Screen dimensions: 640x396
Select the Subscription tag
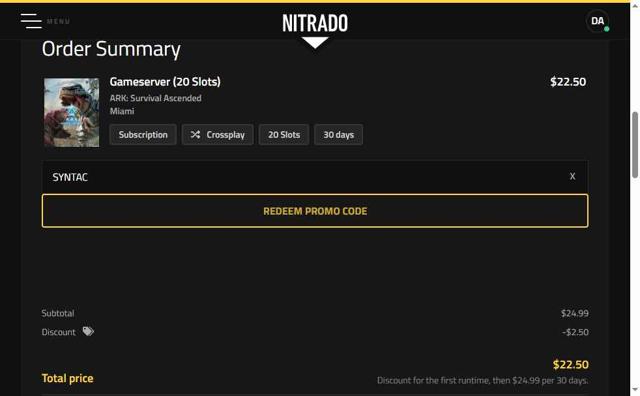(x=143, y=135)
